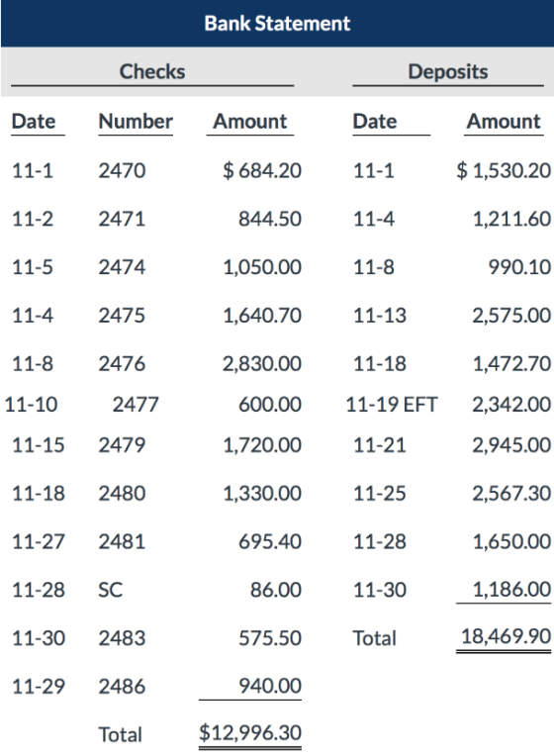Image resolution: width=554 pixels, height=756 pixels.
Task: Click the $1,530.20 deposit amount
Action: (504, 170)
